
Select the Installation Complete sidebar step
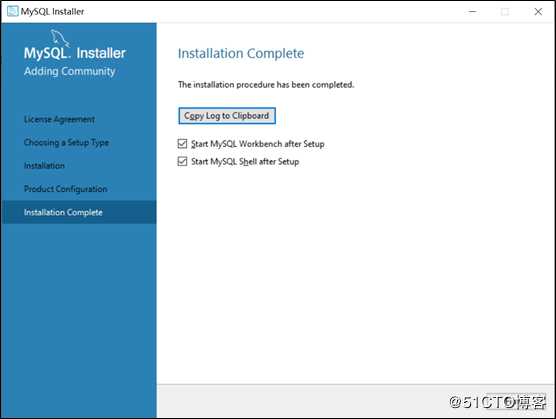coord(79,212)
